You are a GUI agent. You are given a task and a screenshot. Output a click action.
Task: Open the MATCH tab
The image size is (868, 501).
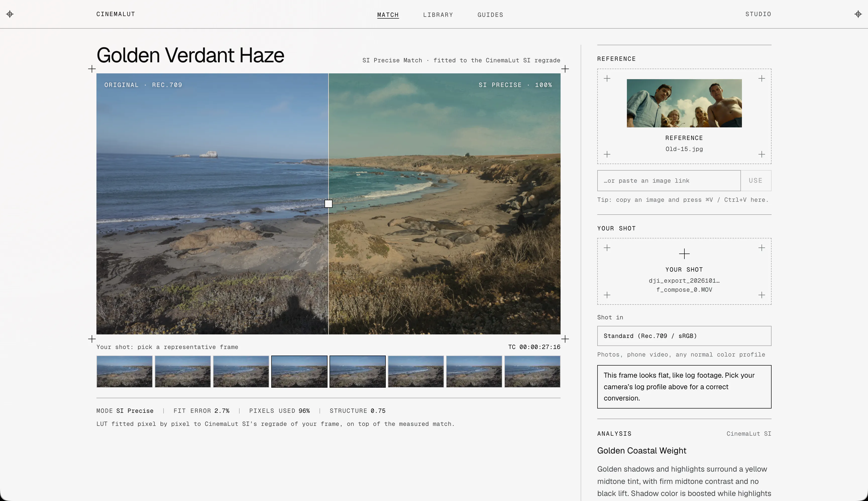[x=388, y=15]
